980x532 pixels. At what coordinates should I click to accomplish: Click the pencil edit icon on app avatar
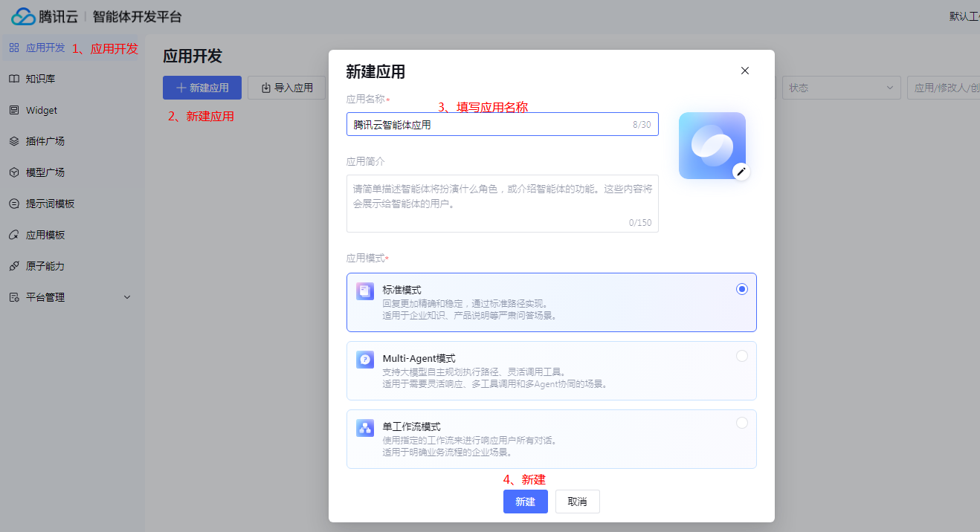[x=741, y=172]
